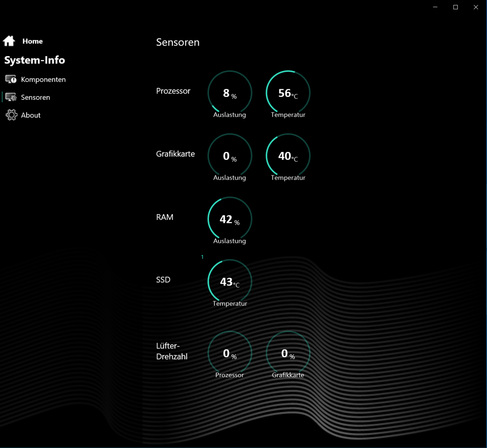Click the Grafikkarte row label
The width and height of the screenshot is (487, 448).
[175, 154]
